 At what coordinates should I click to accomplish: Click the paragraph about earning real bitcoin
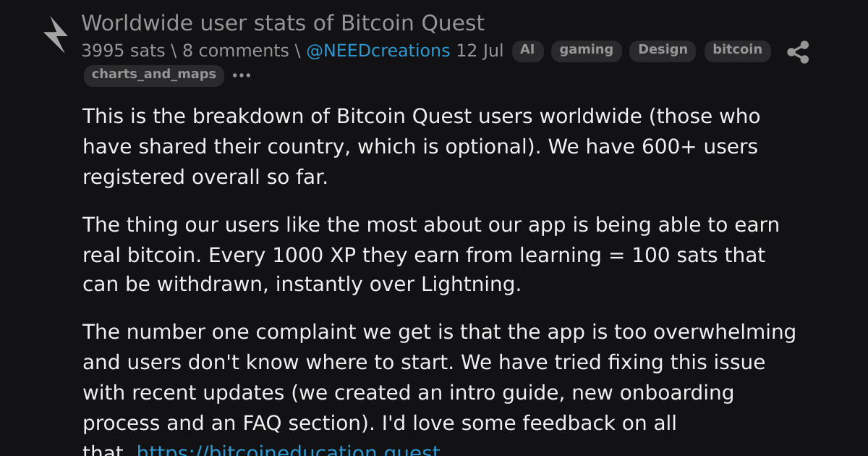pos(431,255)
